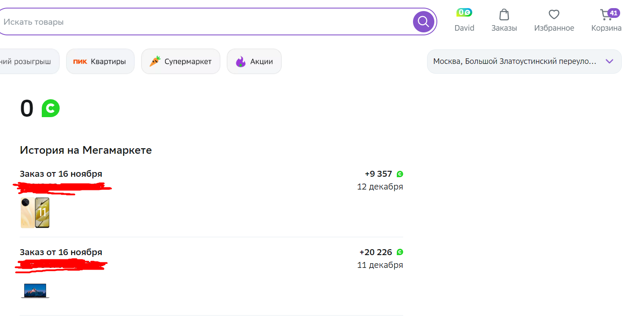Click the flame icon of Акции
The height and width of the screenshot is (319, 644).
coord(241,62)
